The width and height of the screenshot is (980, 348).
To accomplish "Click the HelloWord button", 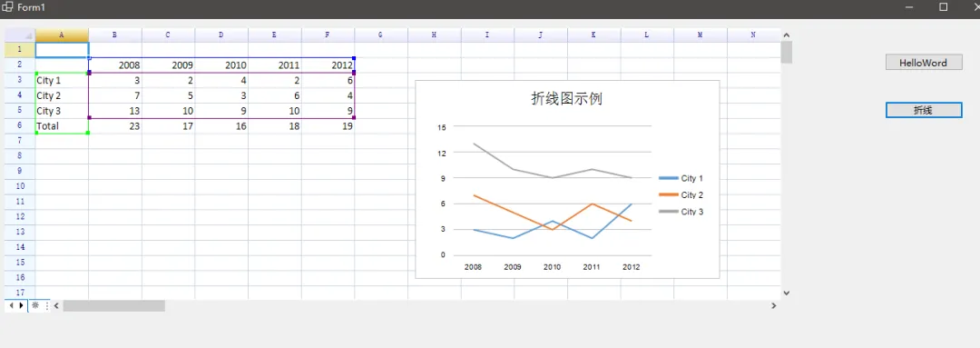I will pyautogui.click(x=923, y=63).
